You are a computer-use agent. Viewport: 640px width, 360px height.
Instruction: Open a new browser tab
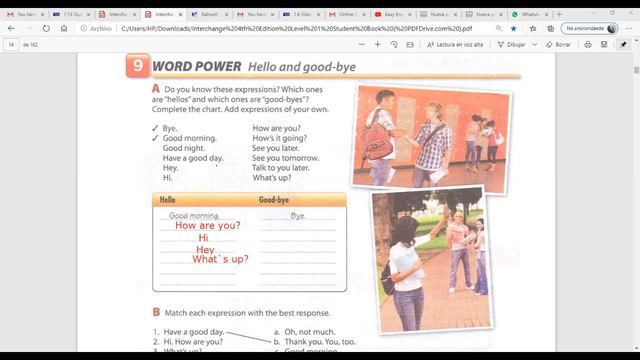[x=560, y=14]
